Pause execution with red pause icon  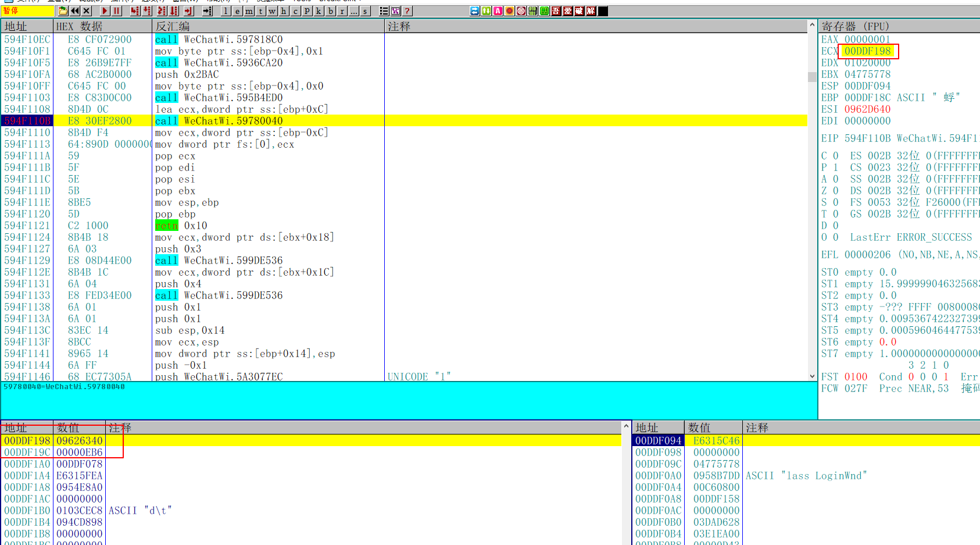tap(117, 11)
